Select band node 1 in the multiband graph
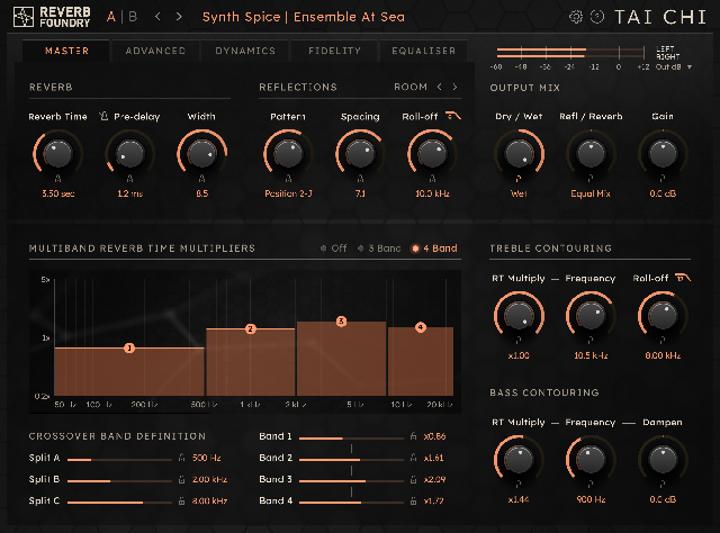720x533 pixels. (x=129, y=348)
